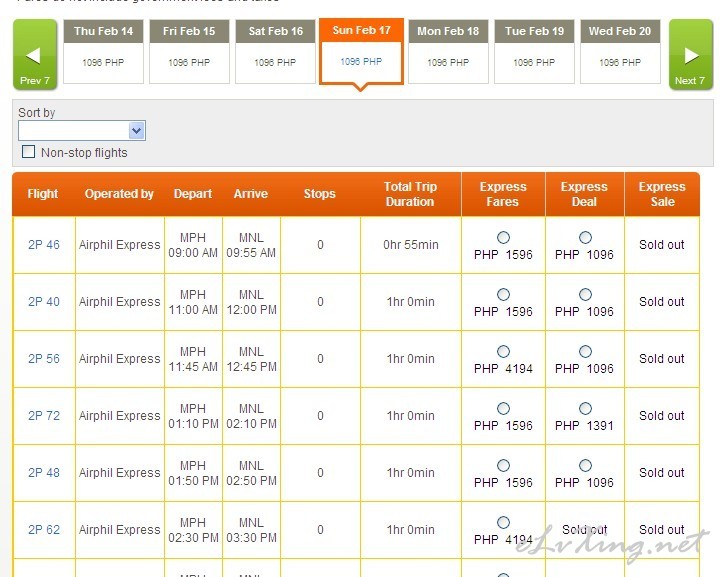
Task: Go to next 7 days arrow
Action: [x=691, y=55]
